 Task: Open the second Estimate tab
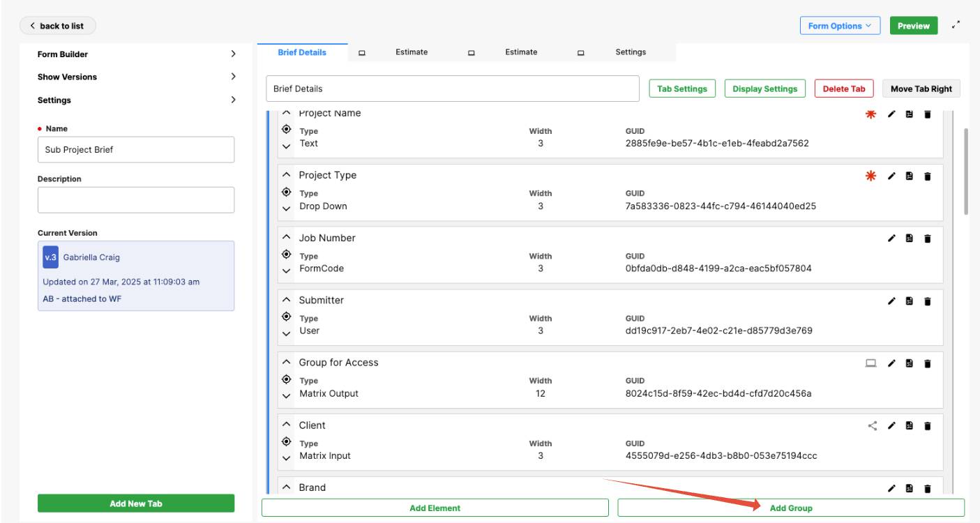pos(521,52)
